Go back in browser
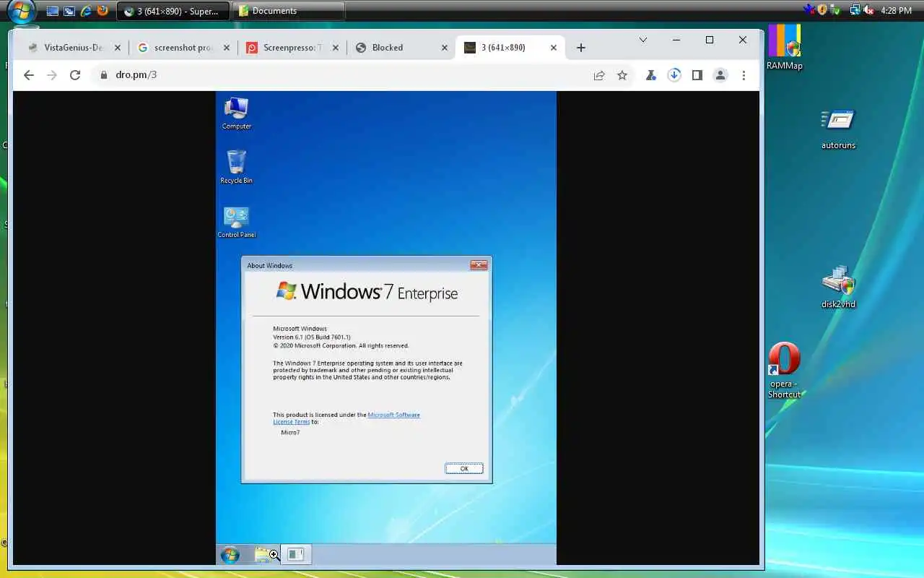The image size is (924, 578). coord(28,75)
